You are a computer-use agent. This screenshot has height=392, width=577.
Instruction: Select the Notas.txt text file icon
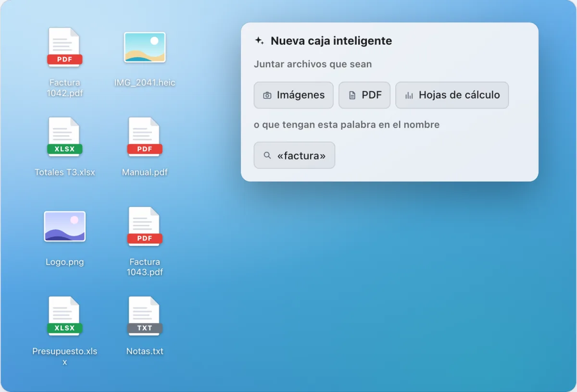145,317
